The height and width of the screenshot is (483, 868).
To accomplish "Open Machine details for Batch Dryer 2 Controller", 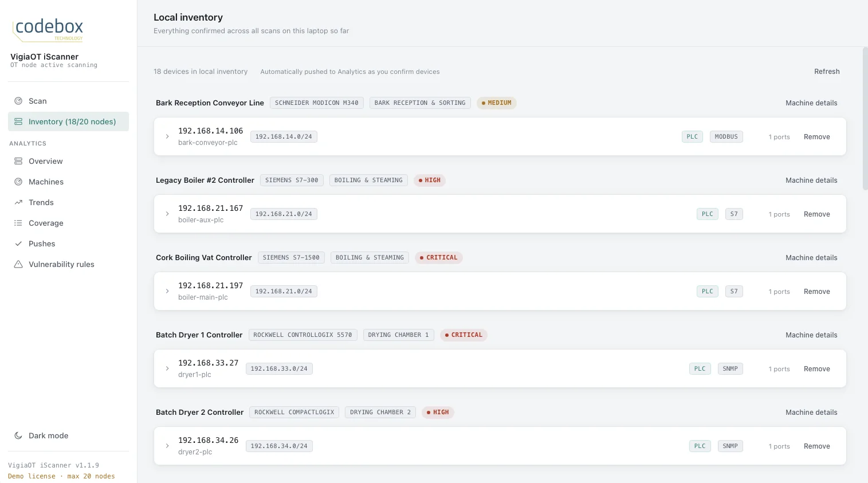I will [x=811, y=413].
